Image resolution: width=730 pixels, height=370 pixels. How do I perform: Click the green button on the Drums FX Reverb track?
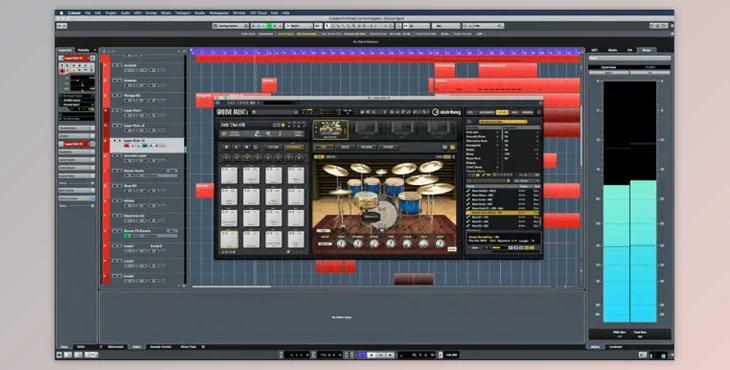tap(127, 236)
